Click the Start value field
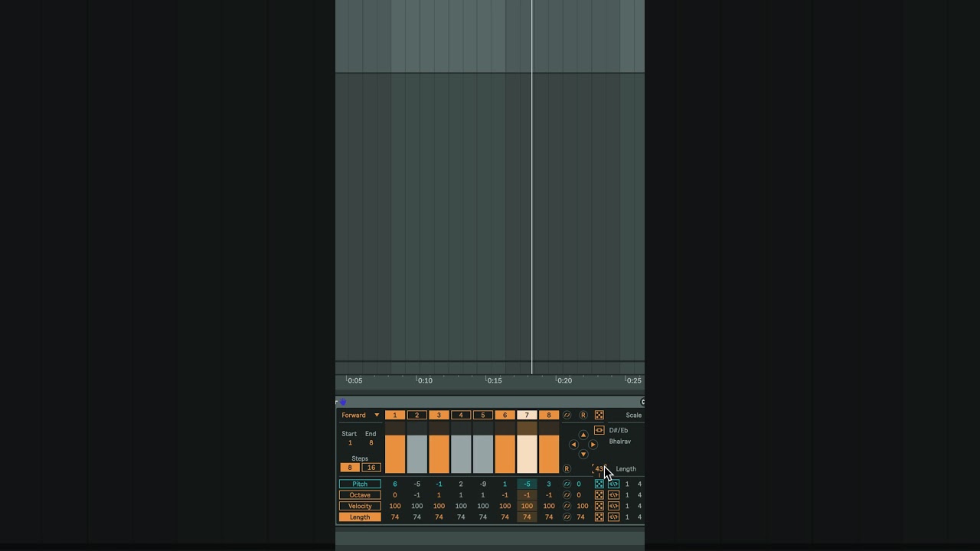This screenshot has width=980, height=551. [x=350, y=443]
